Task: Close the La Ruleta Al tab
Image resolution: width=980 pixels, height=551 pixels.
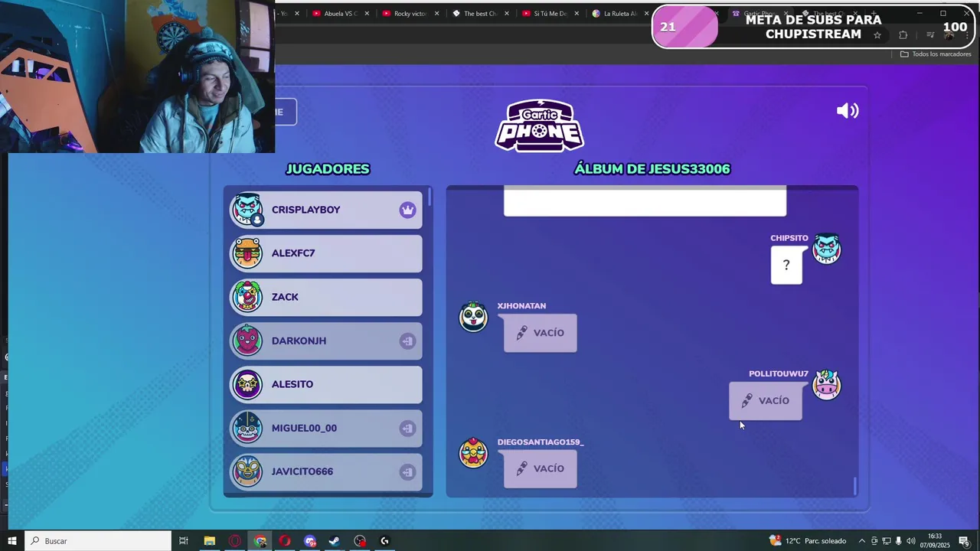Action: (x=647, y=13)
